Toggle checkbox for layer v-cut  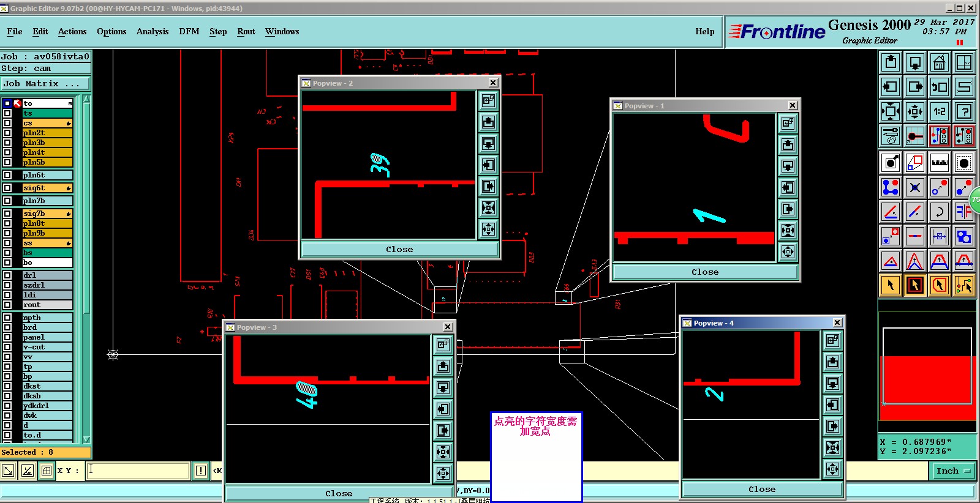(x=7, y=347)
